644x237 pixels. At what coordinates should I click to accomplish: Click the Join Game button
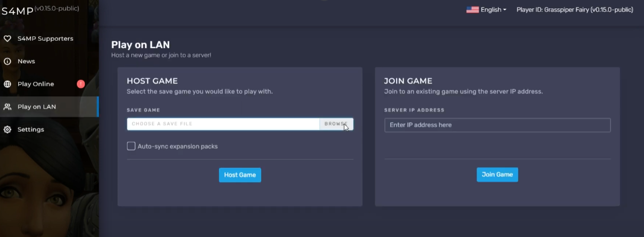[x=497, y=175]
